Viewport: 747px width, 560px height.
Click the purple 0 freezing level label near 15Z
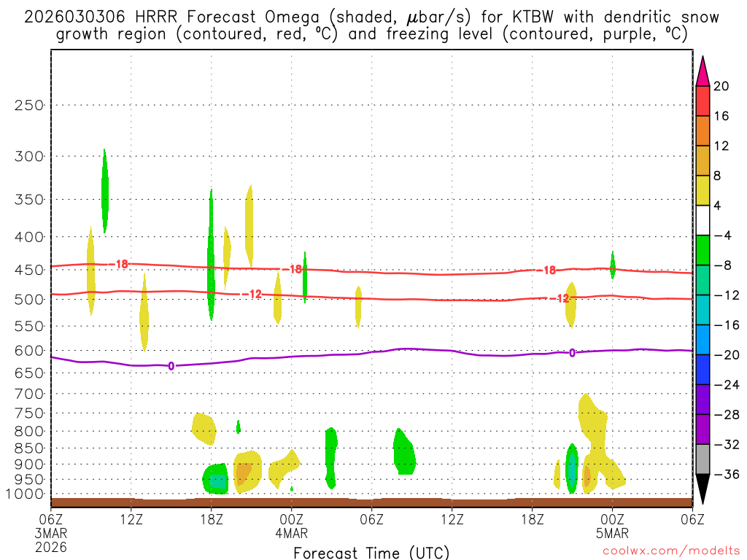(171, 366)
